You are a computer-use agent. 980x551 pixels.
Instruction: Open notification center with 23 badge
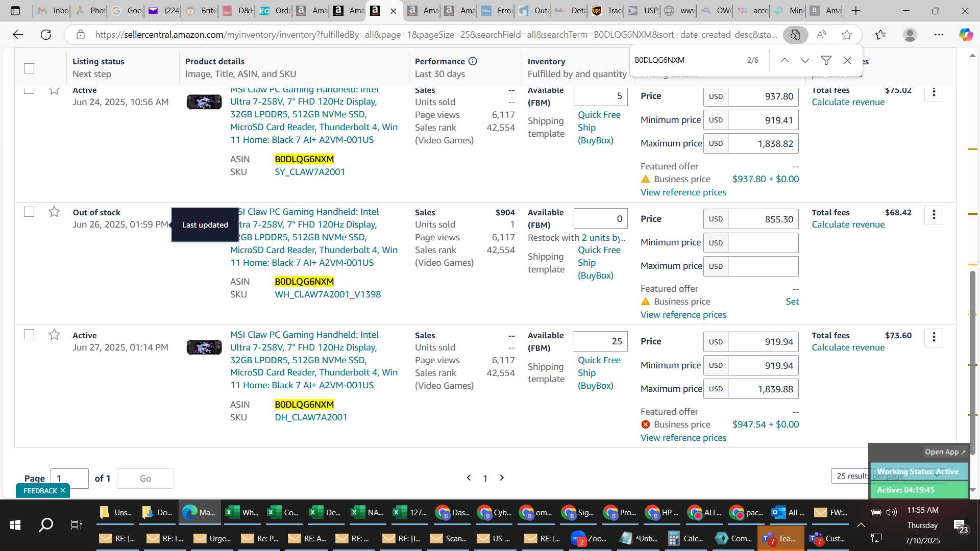tap(960, 526)
